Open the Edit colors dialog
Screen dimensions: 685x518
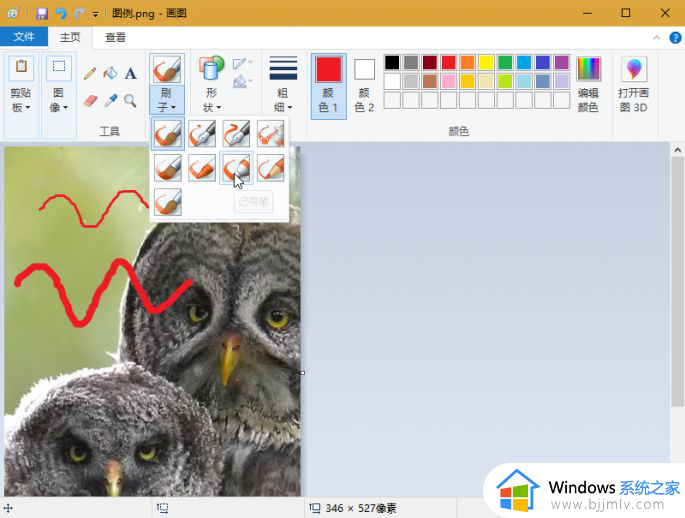(588, 85)
